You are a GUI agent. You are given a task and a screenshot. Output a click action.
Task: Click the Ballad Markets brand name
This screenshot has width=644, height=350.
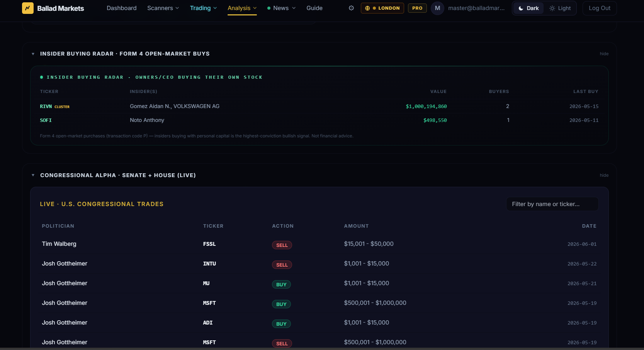[61, 8]
